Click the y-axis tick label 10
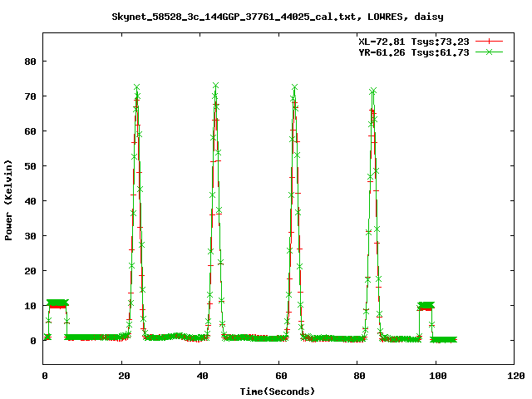532x399 pixels. [x=30, y=306]
